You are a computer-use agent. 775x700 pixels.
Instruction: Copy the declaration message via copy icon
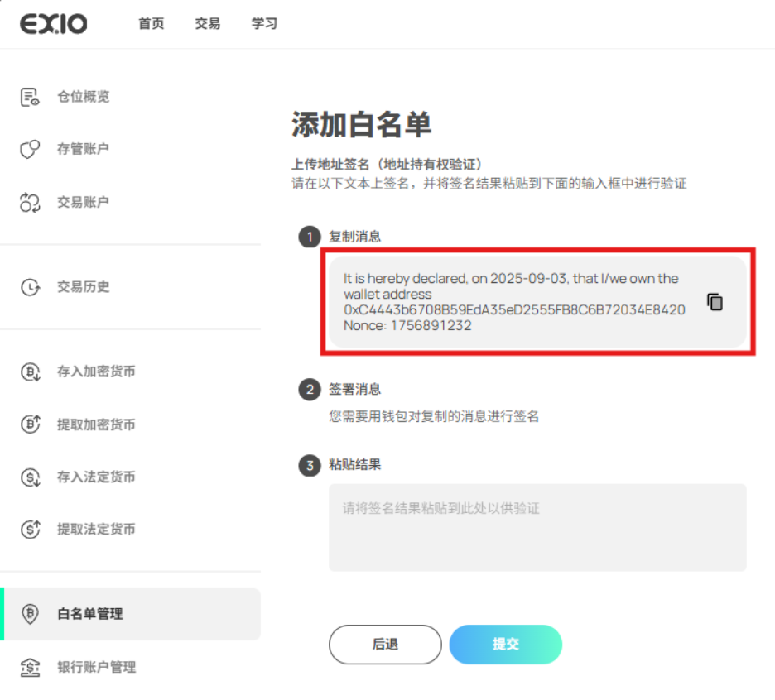[x=715, y=302]
